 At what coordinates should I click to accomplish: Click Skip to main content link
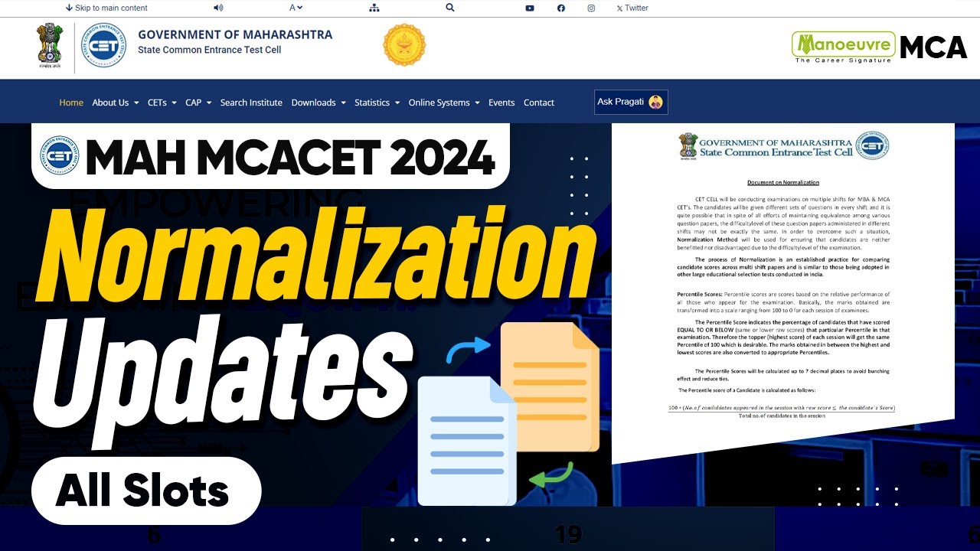[106, 8]
